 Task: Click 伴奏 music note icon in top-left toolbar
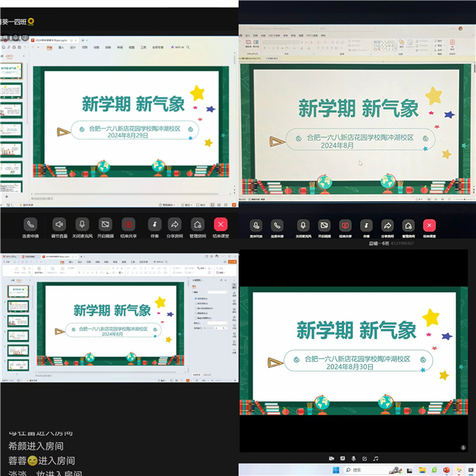pyautogui.click(x=155, y=224)
